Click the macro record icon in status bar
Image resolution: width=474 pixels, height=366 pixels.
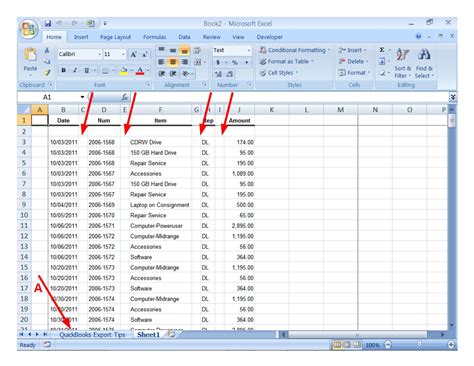[47, 344]
